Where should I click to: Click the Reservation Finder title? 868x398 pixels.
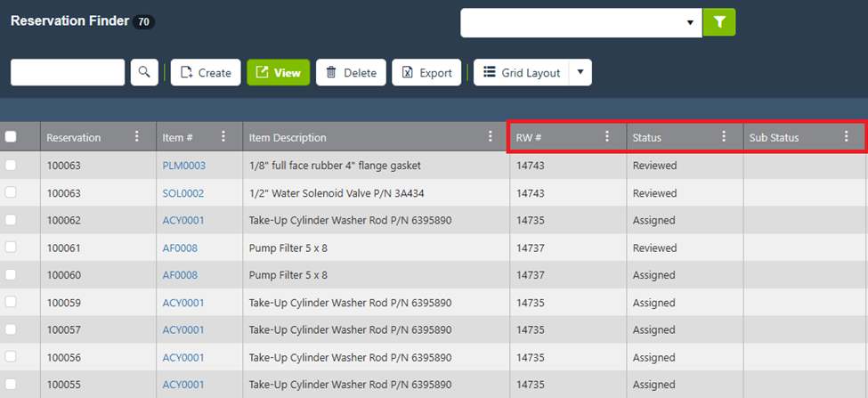[69, 21]
